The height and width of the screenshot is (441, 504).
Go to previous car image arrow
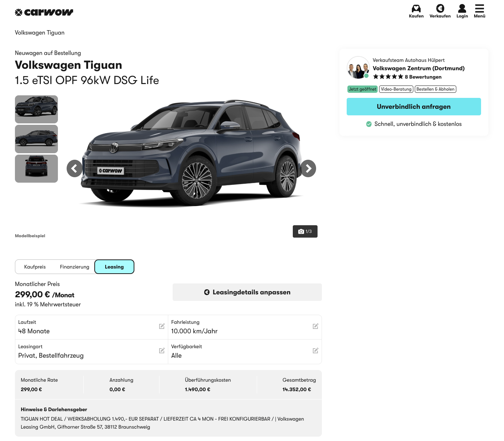pos(75,168)
